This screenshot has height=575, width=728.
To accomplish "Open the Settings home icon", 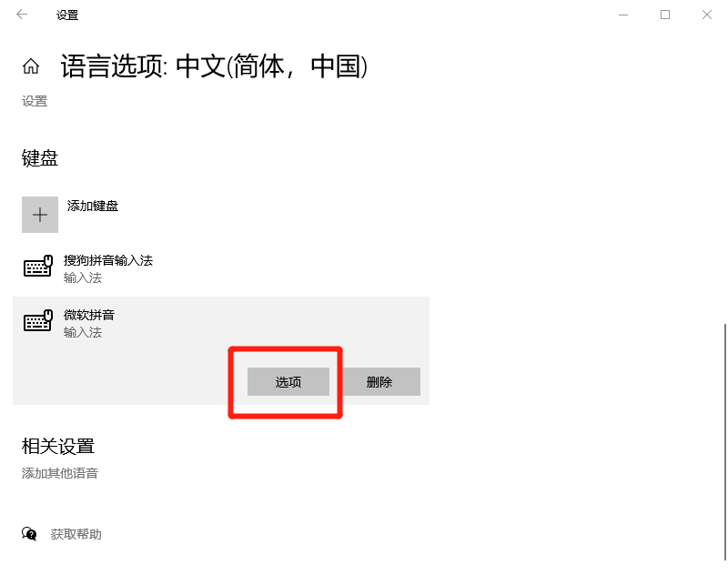I will 31,66.
